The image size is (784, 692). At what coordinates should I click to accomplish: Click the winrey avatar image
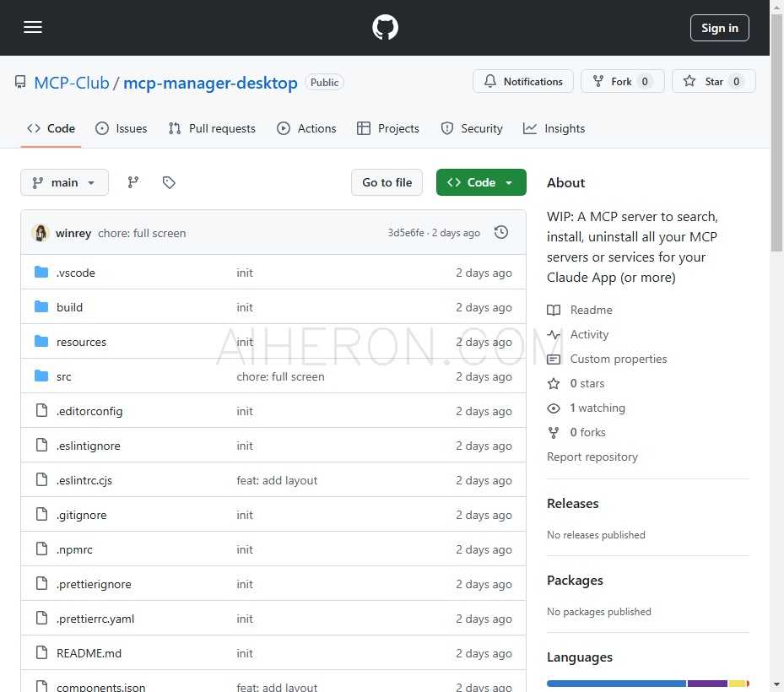(x=41, y=233)
